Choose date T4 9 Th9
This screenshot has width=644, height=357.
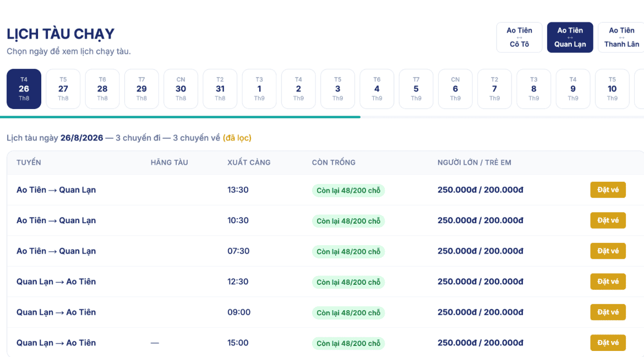click(x=573, y=89)
